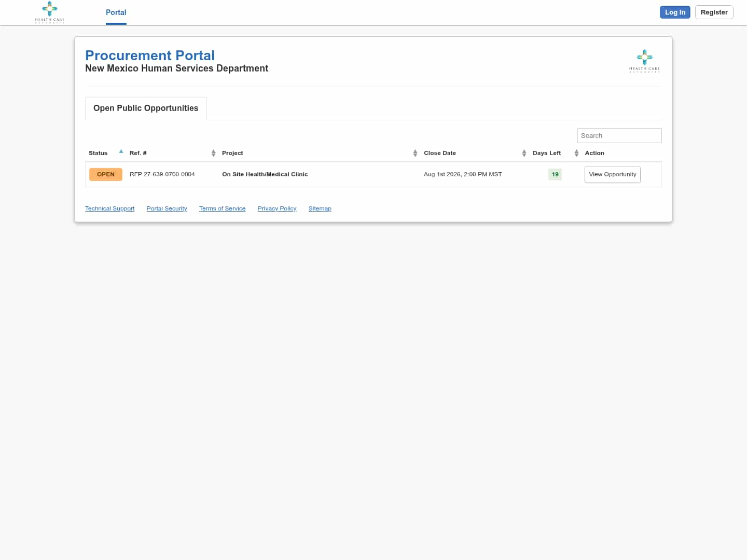Click View Opportunity for the clinic RFP

[613, 175]
